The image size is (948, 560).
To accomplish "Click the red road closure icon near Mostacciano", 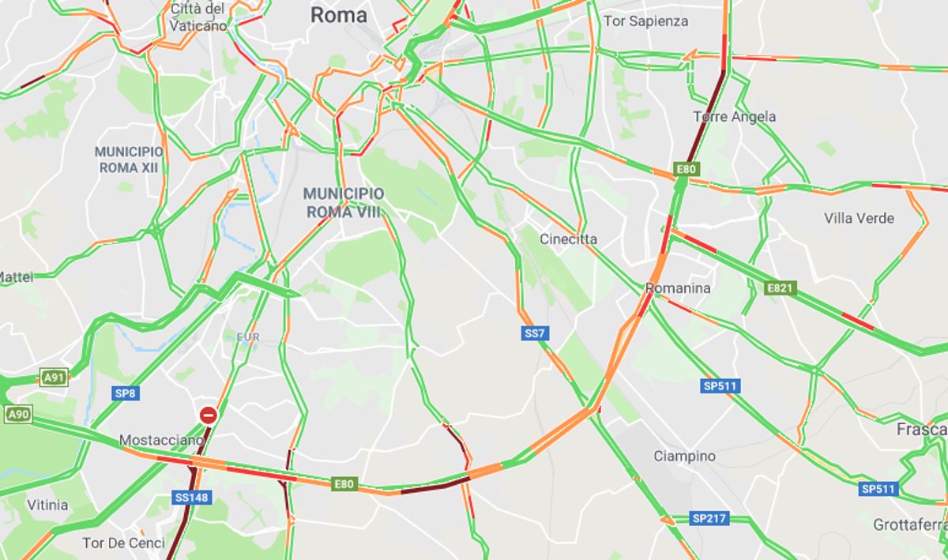I will [208, 415].
